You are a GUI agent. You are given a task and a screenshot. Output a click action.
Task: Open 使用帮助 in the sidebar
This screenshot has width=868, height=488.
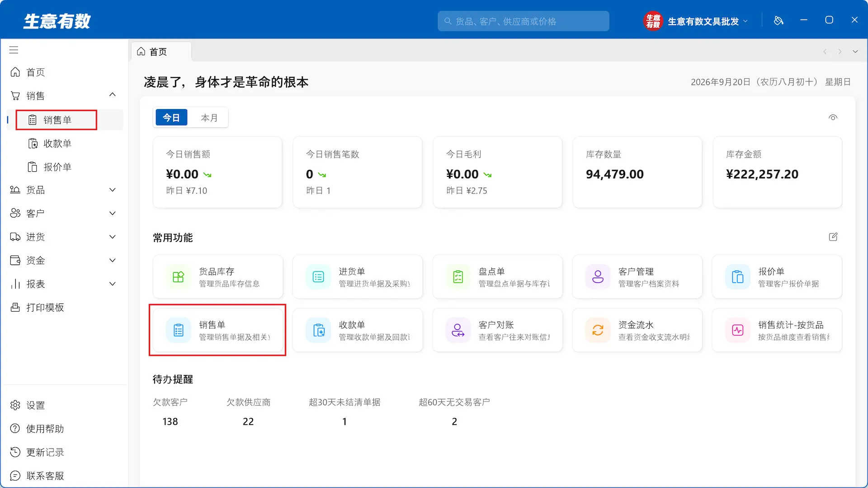pos(65,429)
